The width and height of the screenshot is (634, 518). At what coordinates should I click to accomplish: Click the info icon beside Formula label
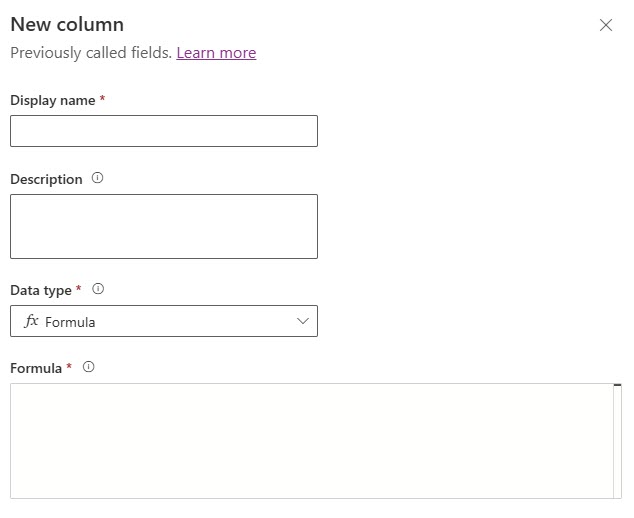coord(88,367)
